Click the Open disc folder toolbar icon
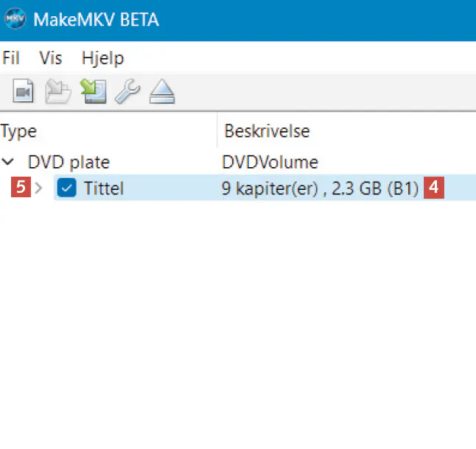 coord(58,91)
